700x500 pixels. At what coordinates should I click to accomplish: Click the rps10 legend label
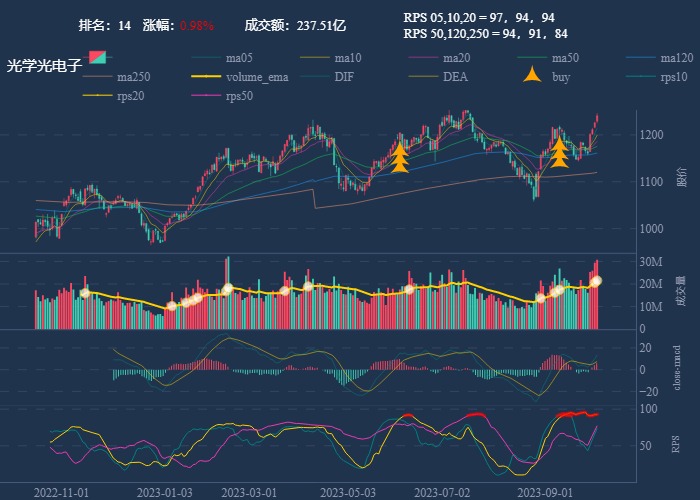[675, 77]
